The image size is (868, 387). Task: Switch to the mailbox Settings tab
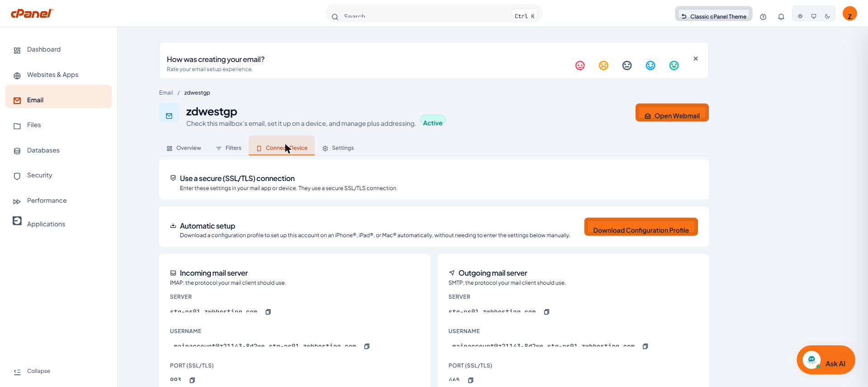[338, 148]
